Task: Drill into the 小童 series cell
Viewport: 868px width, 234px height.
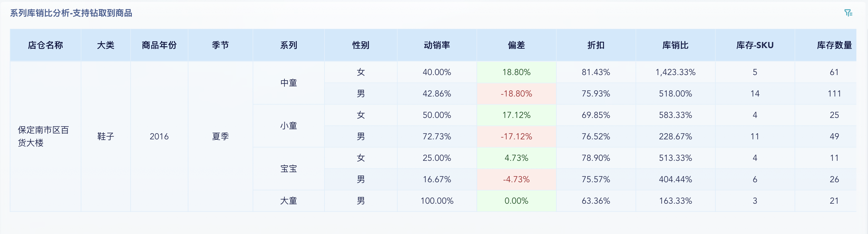Action: [x=289, y=125]
